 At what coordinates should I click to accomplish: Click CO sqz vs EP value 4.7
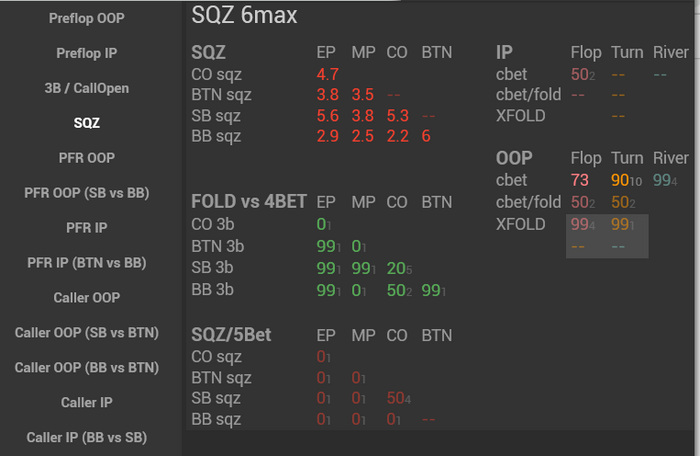coord(328,74)
